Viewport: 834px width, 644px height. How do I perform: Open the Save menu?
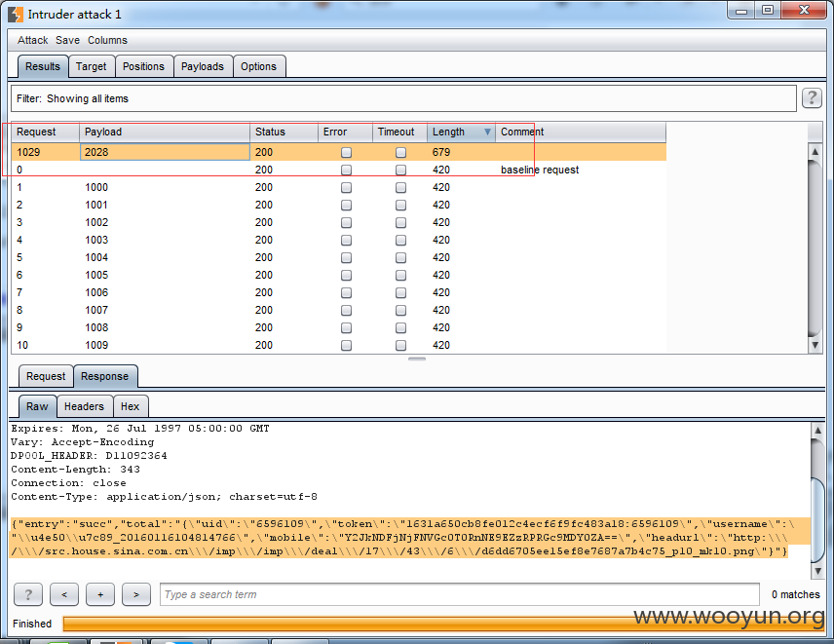pyautogui.click(x=67, y=40)
